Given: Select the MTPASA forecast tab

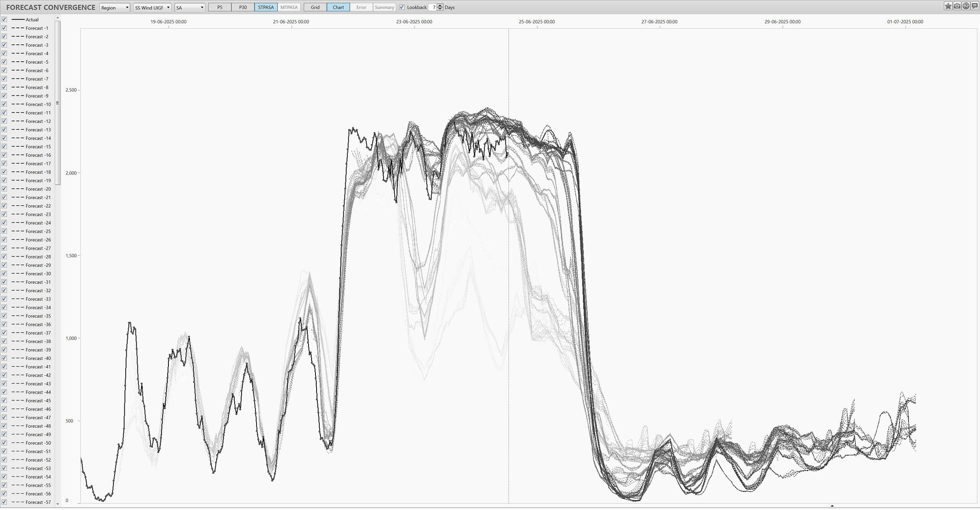Looking at the screenshot, I should [289, 7].
